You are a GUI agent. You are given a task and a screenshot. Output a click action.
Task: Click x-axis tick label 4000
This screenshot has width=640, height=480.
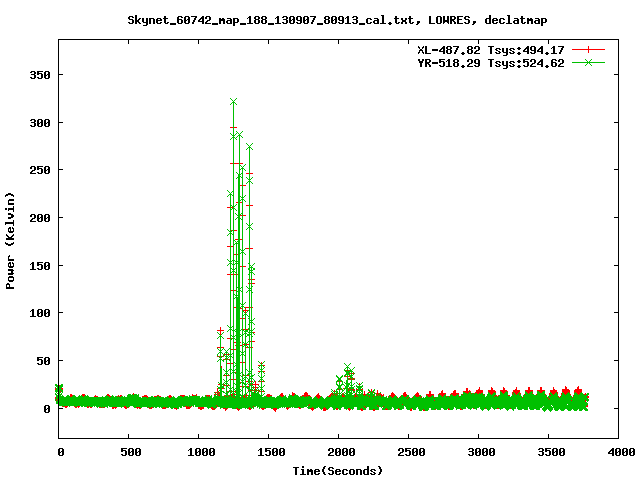point(621,452)
